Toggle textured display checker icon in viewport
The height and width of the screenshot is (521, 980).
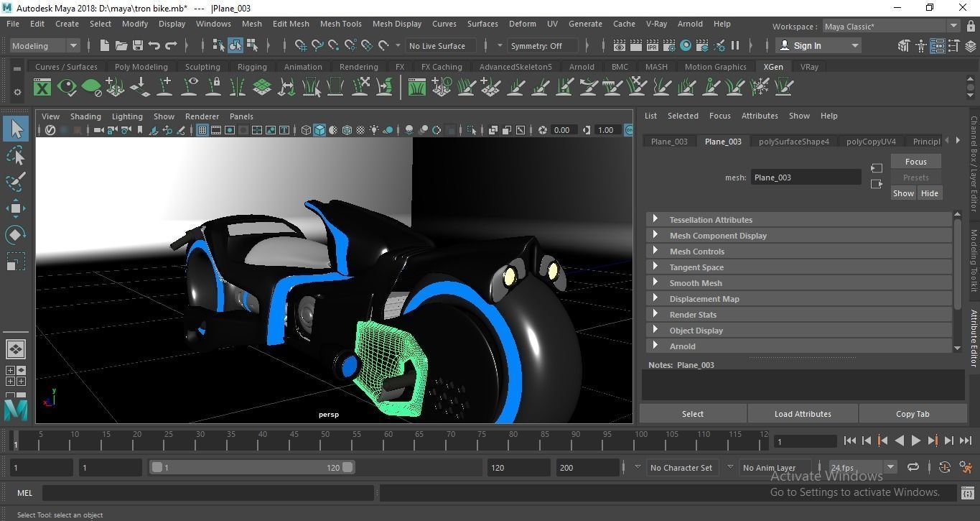click(x=360, y=130)
